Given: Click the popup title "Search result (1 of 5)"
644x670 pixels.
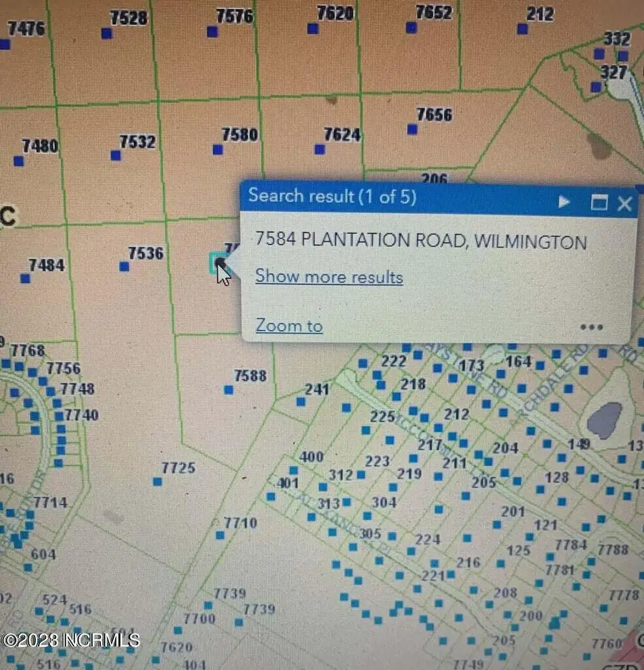Looking at the screenshot, I should point(332,196).
